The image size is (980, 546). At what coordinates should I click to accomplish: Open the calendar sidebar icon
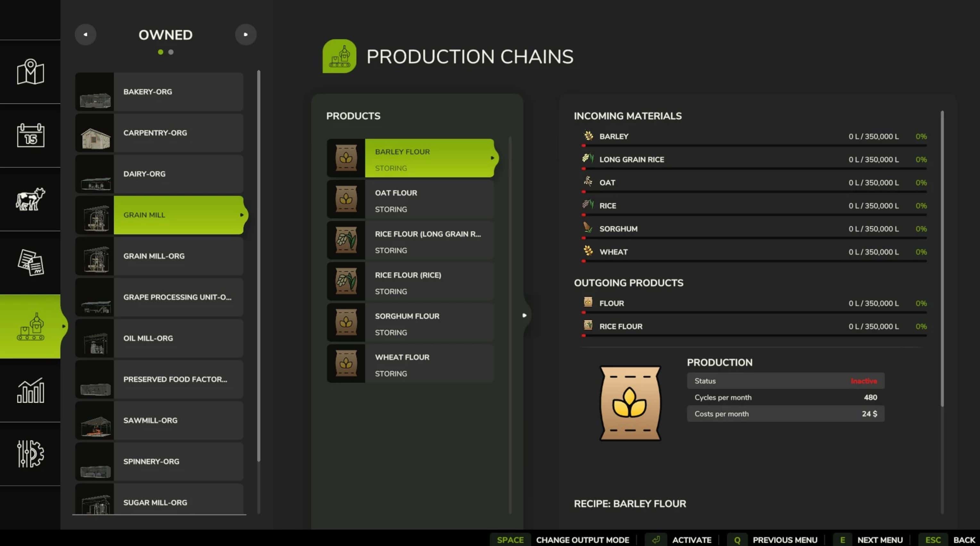coord(30,135)
